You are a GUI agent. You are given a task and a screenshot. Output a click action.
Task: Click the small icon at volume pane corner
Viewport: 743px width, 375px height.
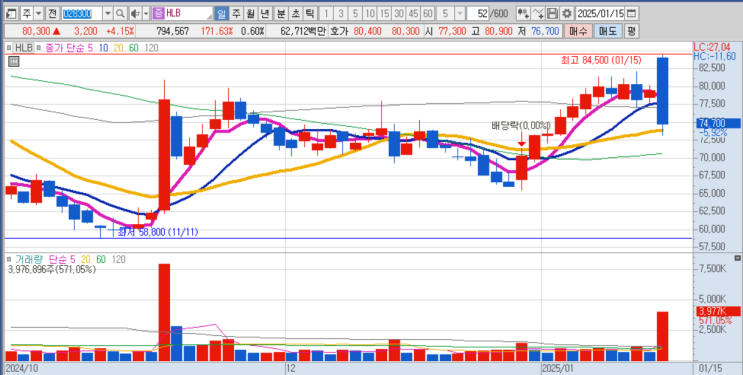tap(736, 258)
